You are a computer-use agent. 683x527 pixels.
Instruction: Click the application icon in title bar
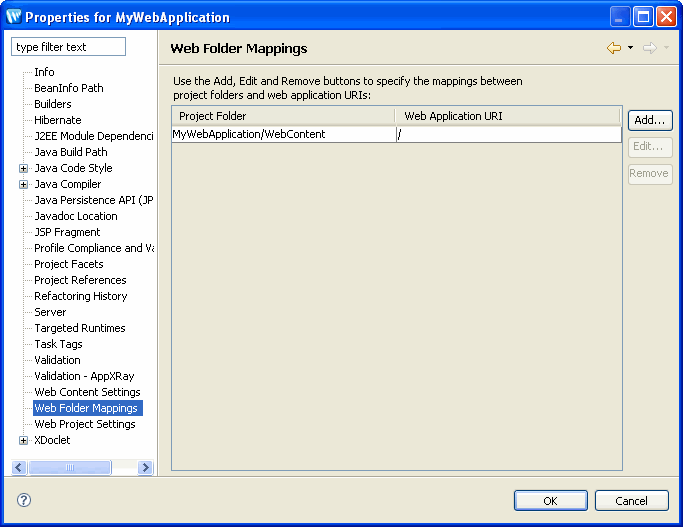coord(14,17)
